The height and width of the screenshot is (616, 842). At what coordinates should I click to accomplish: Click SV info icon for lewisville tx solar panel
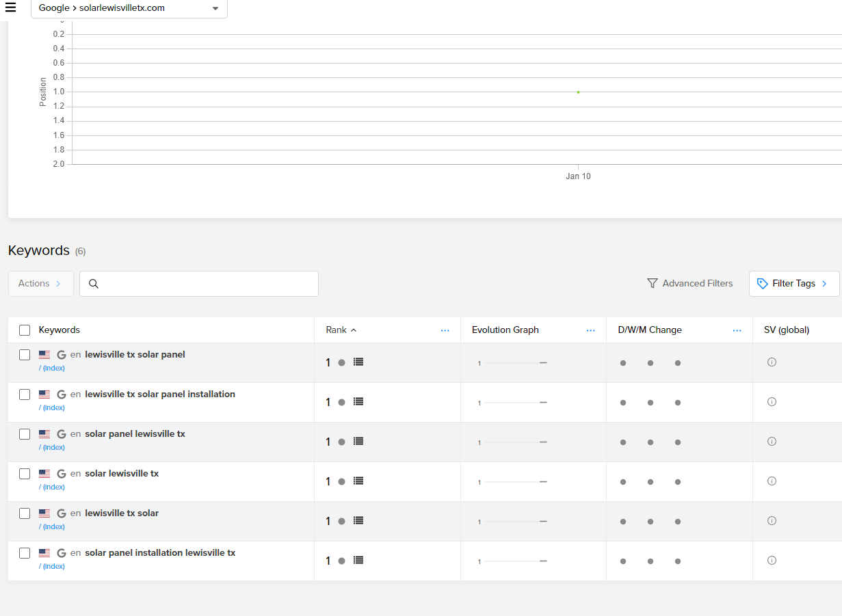(772, 362)
